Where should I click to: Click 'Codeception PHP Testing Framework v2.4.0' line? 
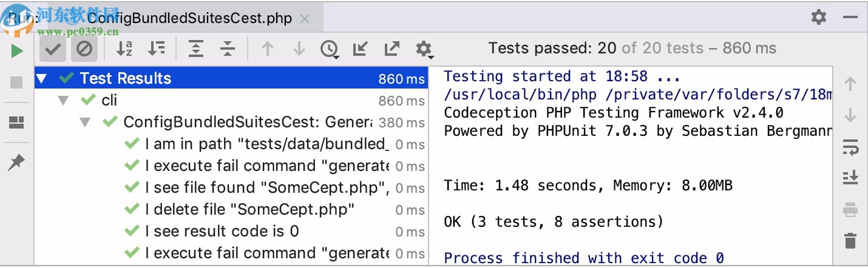click(614, 113)
